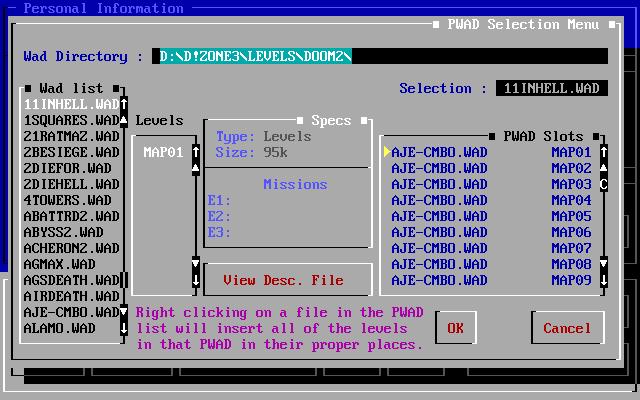Select AIRDEATH.WAD in the Wad list
The image size is (640, 400).
71,296
